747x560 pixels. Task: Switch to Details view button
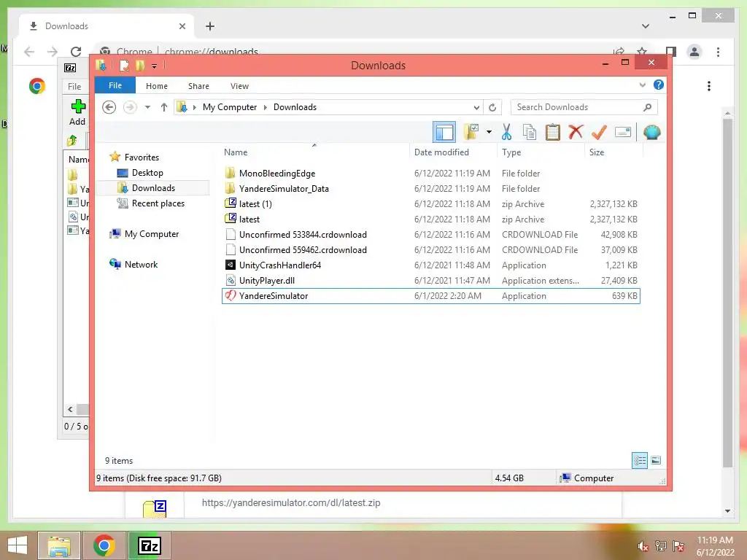[x=639, y=460]
